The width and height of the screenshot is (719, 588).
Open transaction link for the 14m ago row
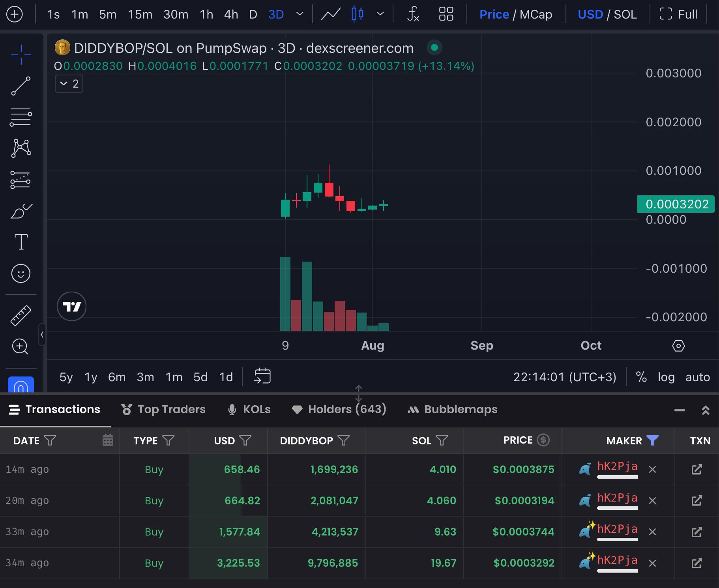(697, 469)
